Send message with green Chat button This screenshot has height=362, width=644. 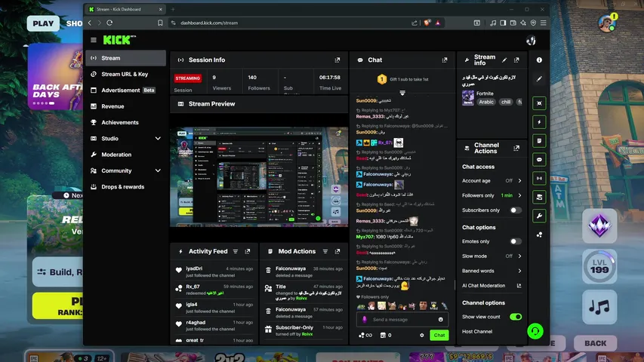pyautogui.click(x=439, y=336)
